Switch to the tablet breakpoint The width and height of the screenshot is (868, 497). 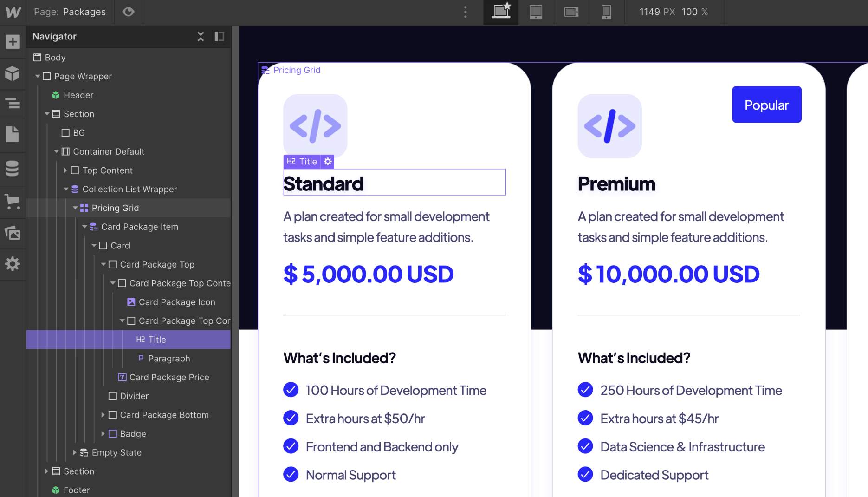click(536, 12)
